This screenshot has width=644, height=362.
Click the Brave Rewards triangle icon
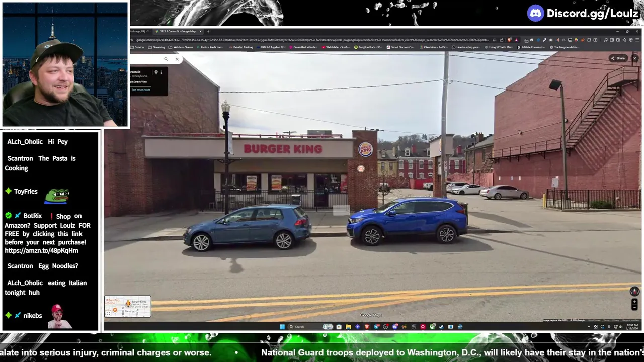click(516, 40)
